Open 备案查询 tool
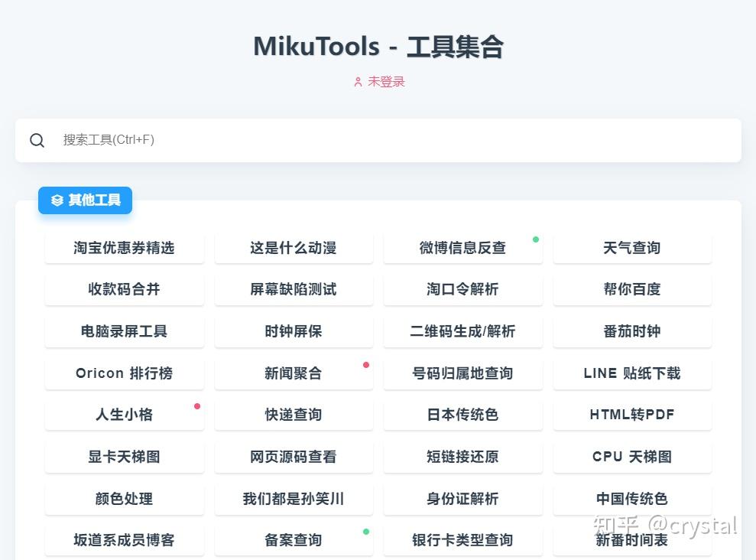Image resolution: width=756 pixels, height=560 pixels. 294,540
